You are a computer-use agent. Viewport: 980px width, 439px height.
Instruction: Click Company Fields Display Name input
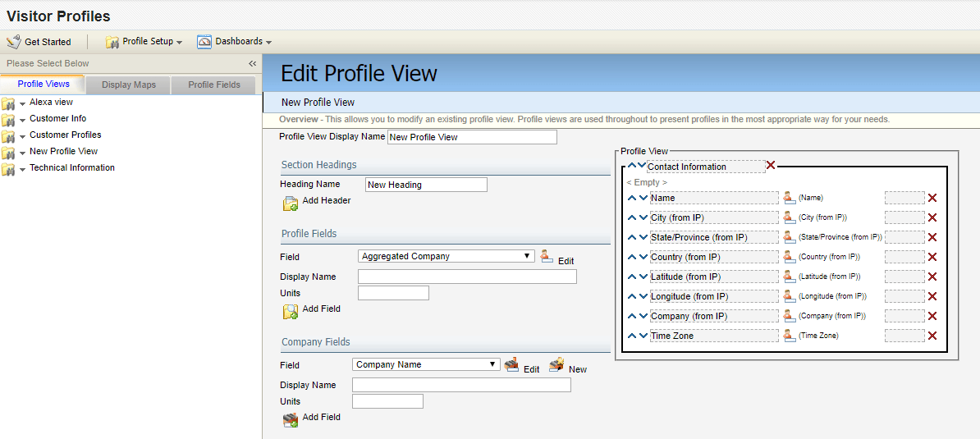[461, 386]
